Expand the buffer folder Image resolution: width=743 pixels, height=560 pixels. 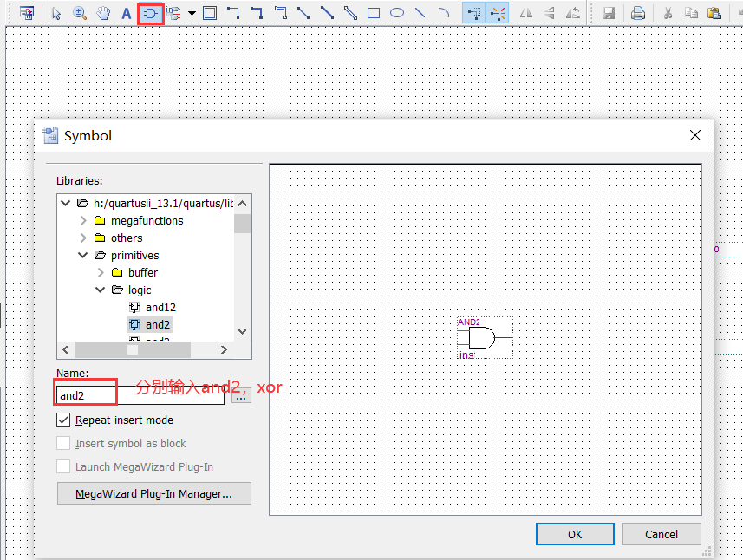[x=101, y=272]
